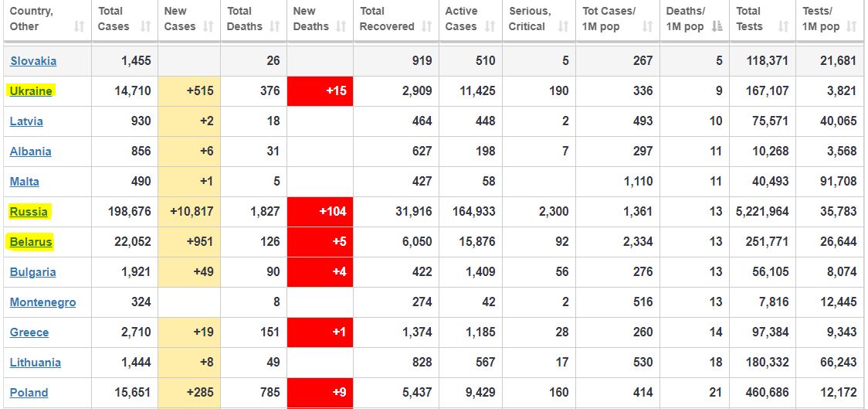Image resolution: width=868 pixels, height=409 pixels.
Task: Open Poland country details link
Action: (x=29, y=393)
